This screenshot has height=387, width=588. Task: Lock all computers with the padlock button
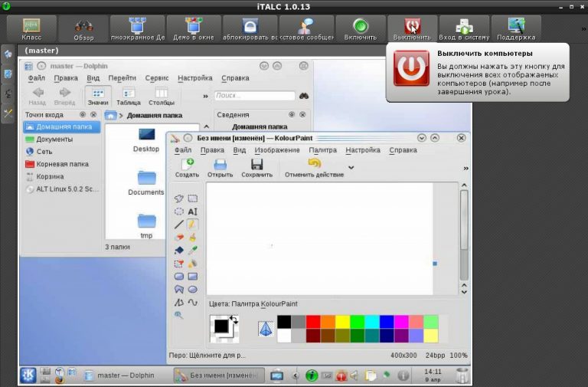pos(250,29)
